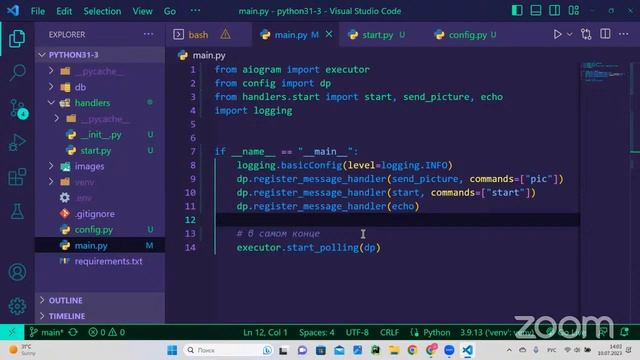Toggle the primary sidebar layout button

pos(517,10)
